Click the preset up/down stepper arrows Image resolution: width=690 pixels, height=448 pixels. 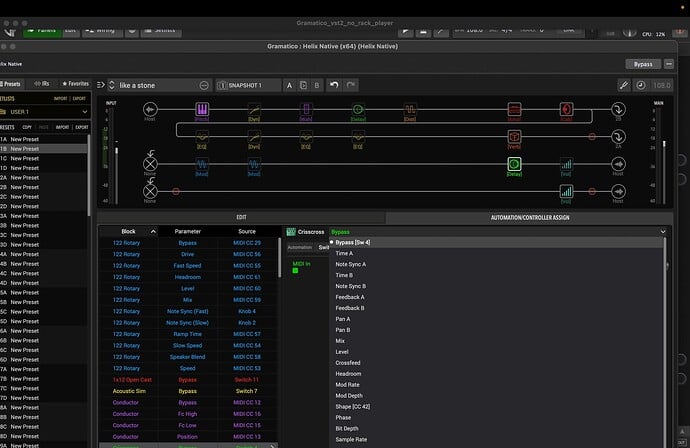[x=111, y=85]
